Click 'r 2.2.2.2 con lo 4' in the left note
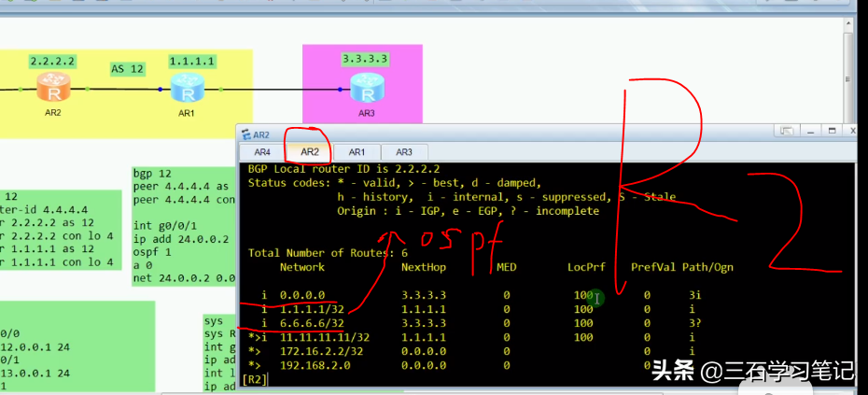 [x=56, y=236]
